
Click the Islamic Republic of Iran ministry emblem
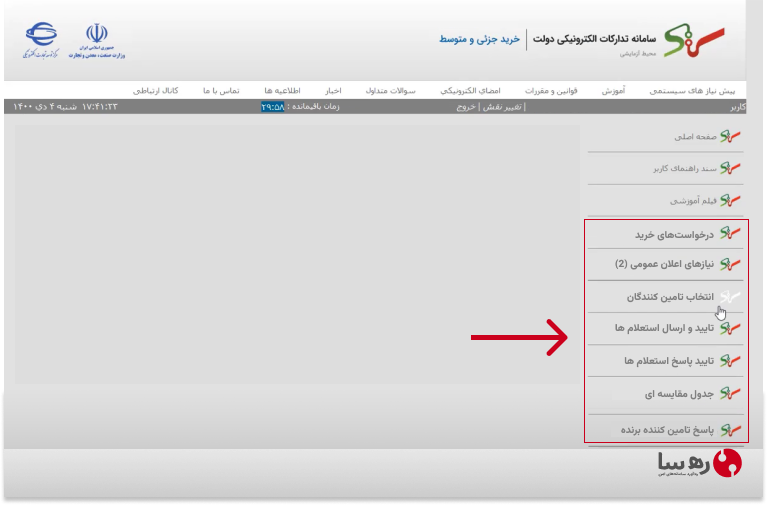[x=97, y=40]
